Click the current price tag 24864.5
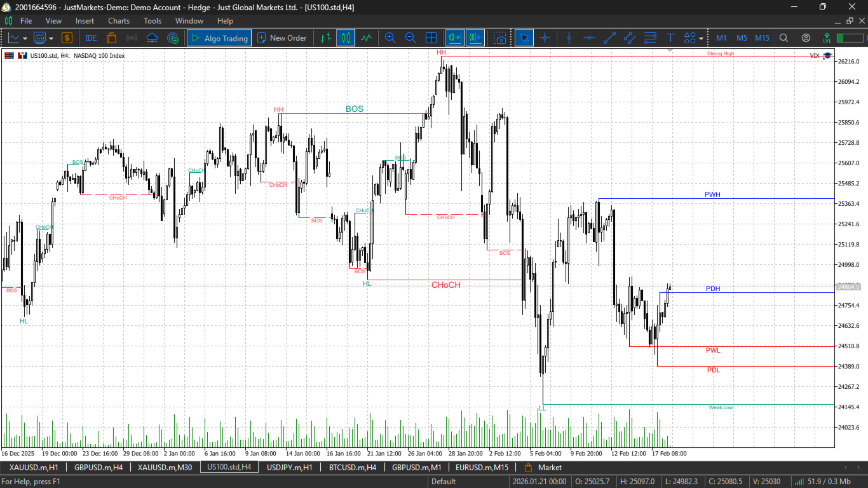This screenshot has height=488, width=868. 849,287
